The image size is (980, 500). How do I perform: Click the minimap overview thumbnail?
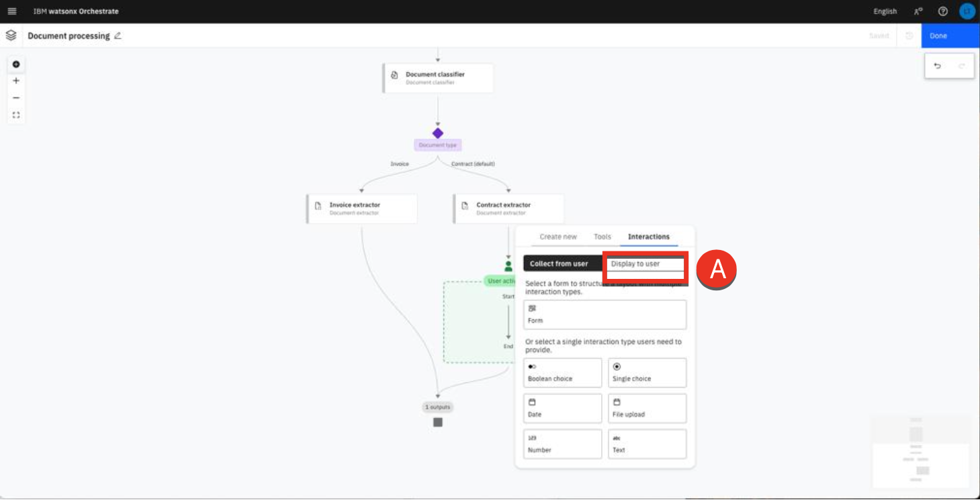click(x=920, y=450)
